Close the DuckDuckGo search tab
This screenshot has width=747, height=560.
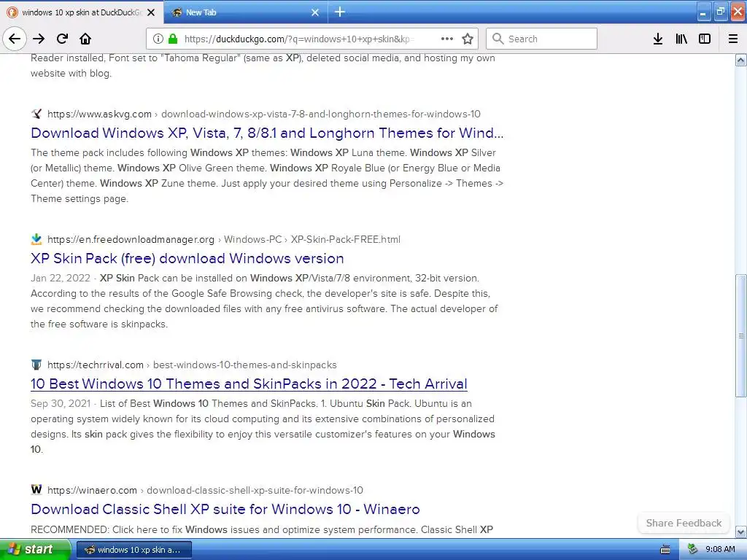151,12
